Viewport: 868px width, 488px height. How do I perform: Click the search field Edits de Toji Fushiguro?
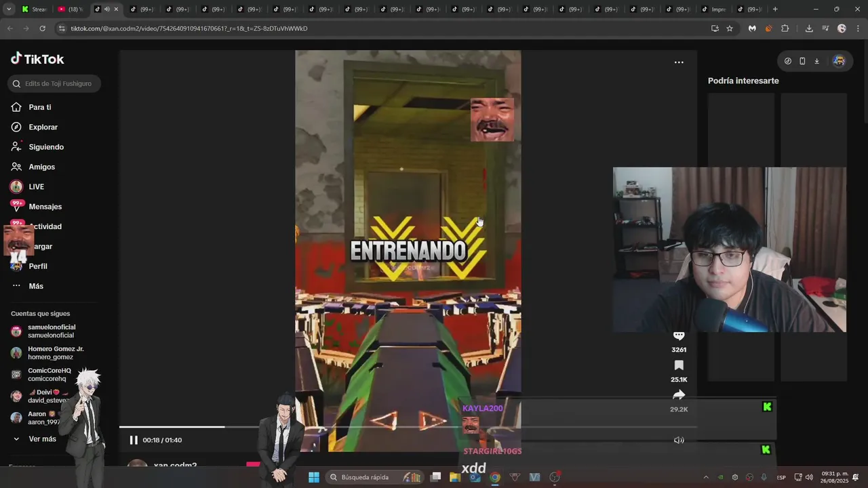(x=54, y=83)
